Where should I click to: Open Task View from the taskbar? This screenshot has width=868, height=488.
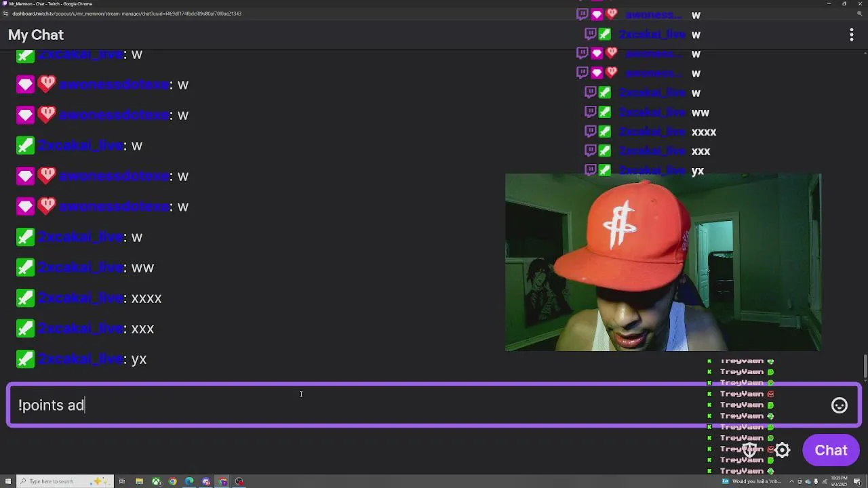pyautogui.click(x=122, y=481)
